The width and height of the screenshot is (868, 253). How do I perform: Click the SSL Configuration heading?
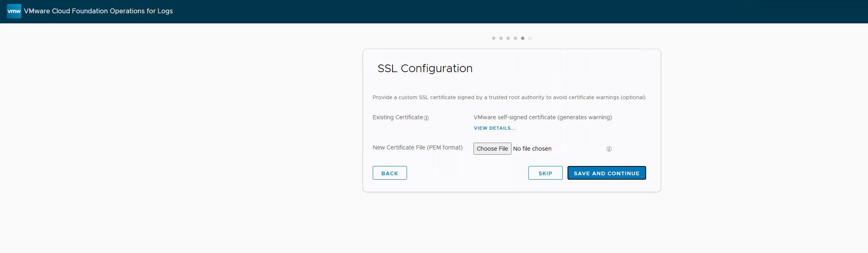(425, 68)
